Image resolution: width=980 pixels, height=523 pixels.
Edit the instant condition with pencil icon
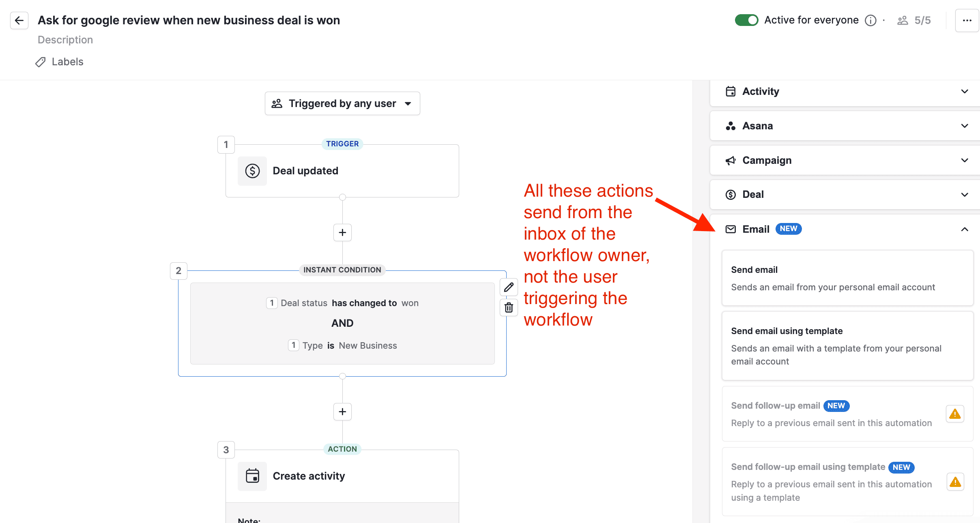[x=509, y=287]
